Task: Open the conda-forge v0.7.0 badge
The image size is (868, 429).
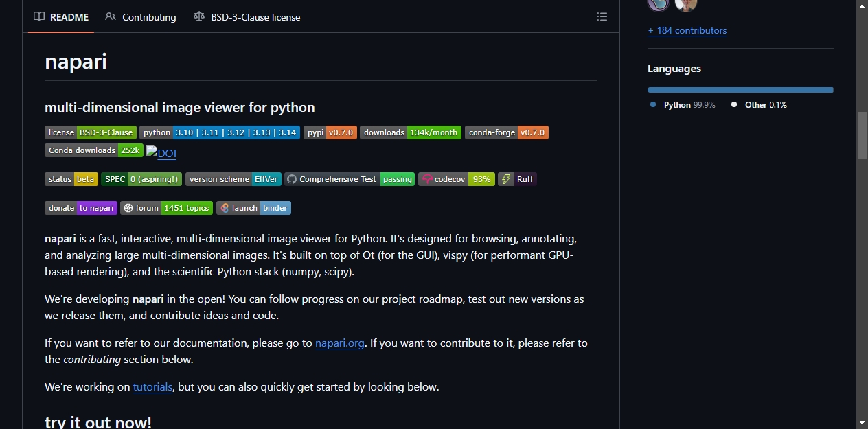Action: pos(507,132)
